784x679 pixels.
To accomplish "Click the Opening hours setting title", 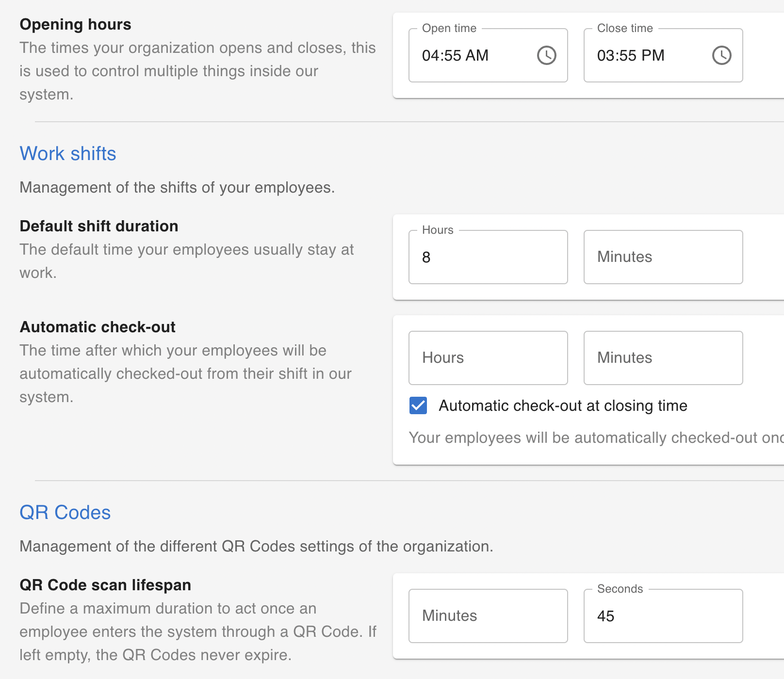I will tap(75, 24).
